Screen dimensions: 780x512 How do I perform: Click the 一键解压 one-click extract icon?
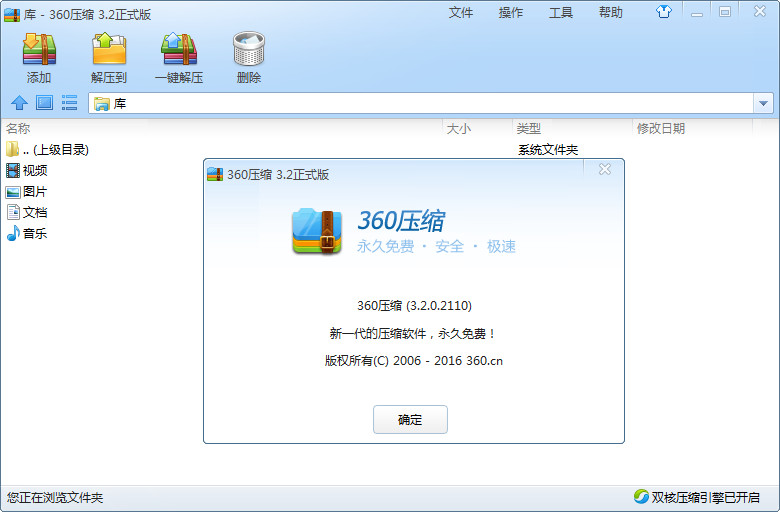point(179,49)
